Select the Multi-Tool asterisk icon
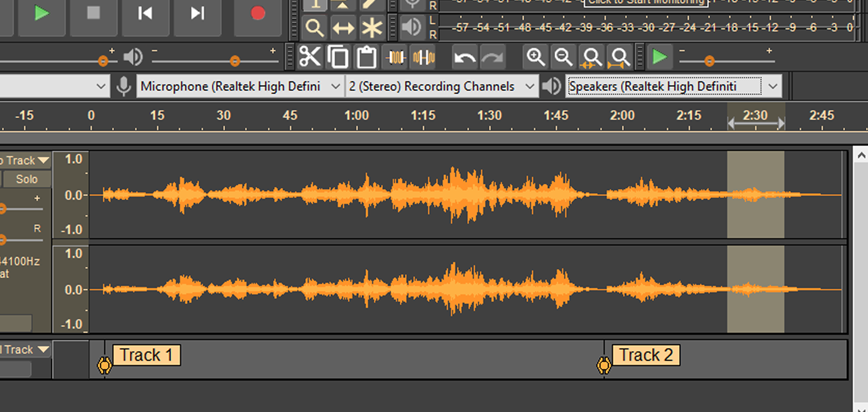 point(372,28)
